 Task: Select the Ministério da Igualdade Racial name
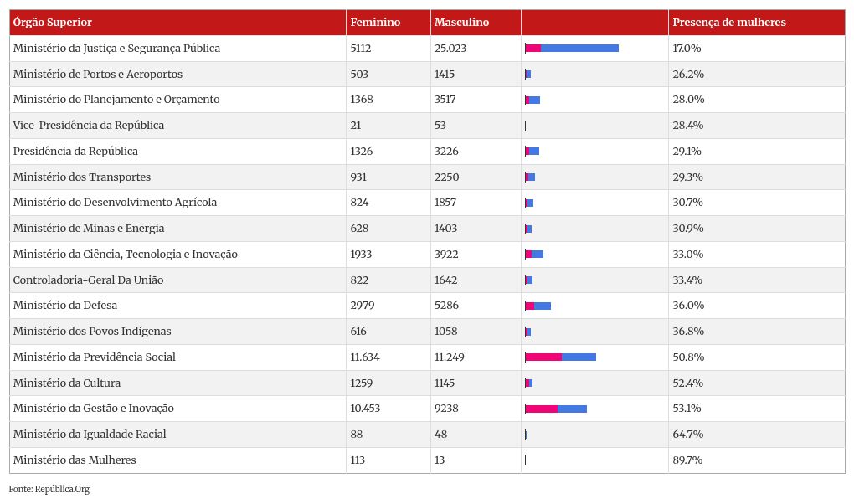(90, 435)
